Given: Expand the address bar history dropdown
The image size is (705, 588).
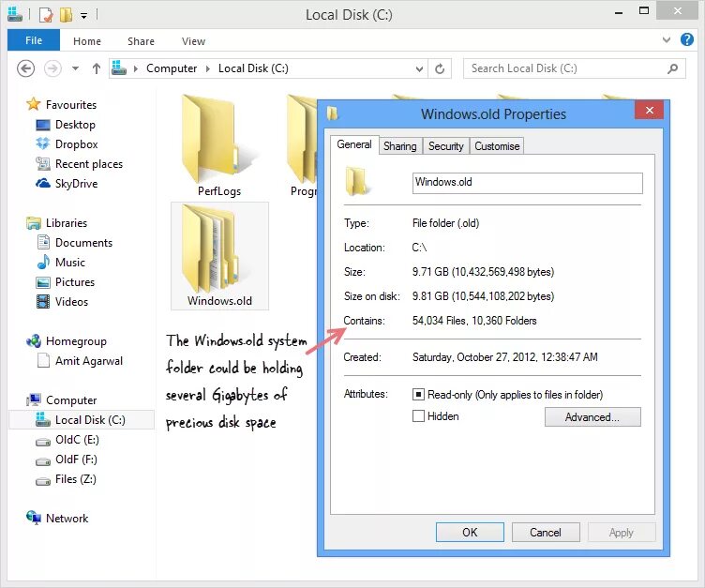Looking at the screenshot, I should [x=419, y=68].
